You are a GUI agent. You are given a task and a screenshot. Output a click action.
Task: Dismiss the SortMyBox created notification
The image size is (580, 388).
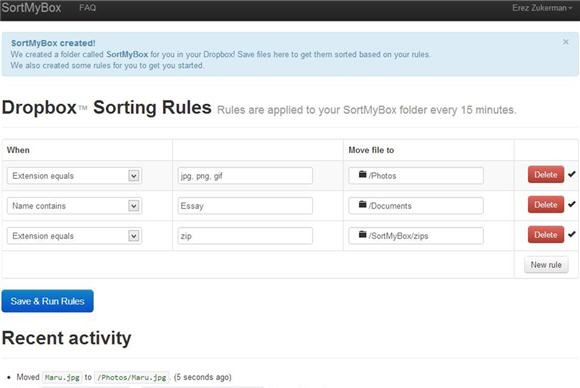(x=566, y=42)
